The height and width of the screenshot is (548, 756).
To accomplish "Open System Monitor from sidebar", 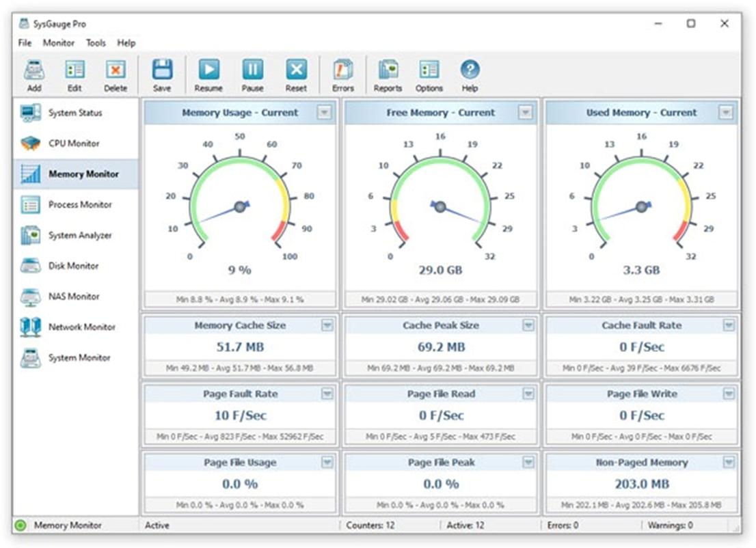I will pos(76,357).
